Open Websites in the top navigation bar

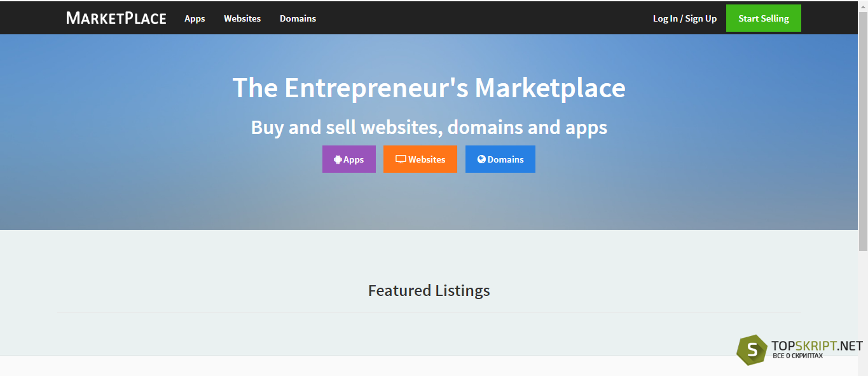[242, 18]
